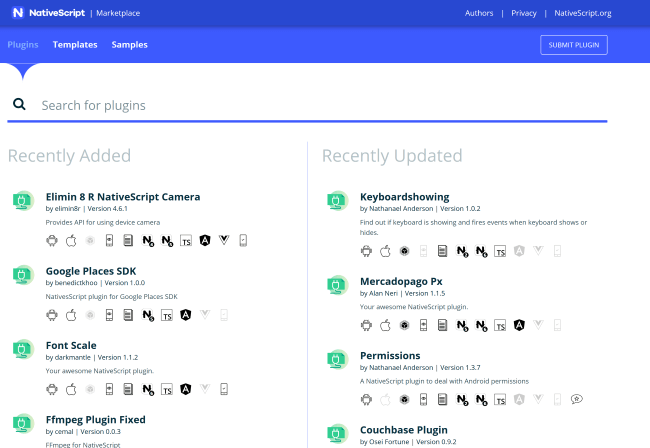Open the Privacy link
The image size is (650, 448).
click(524, 13)
